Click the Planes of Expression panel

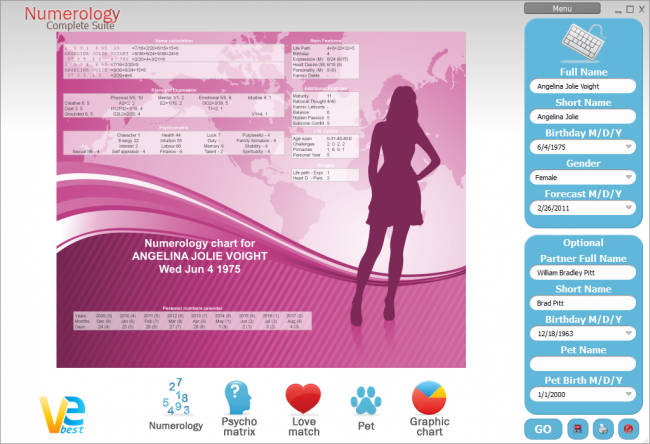tap(174, 106)
